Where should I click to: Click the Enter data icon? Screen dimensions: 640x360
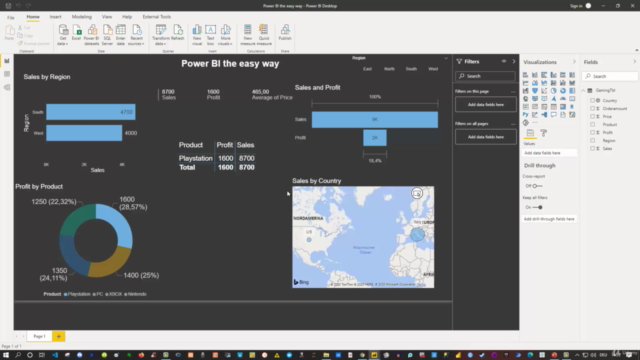[x=120, y=34]
